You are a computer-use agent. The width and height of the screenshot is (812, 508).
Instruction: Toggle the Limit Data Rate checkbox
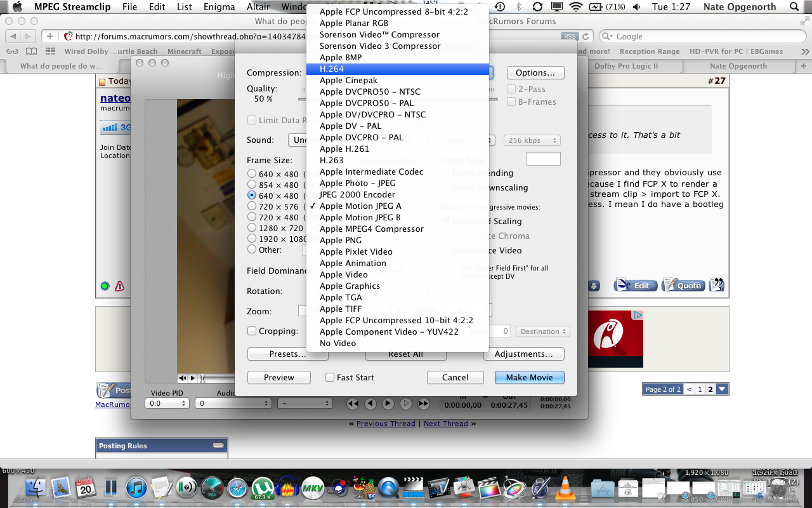point(252,121)
